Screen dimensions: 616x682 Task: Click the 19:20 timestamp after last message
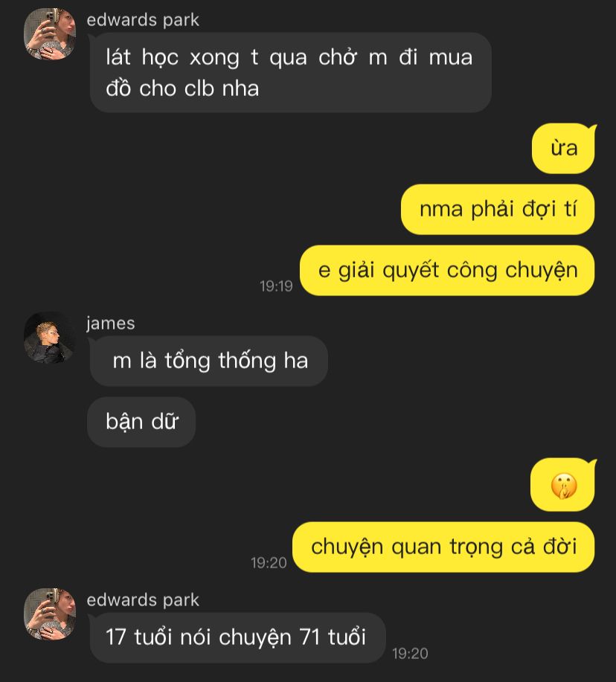410,653
